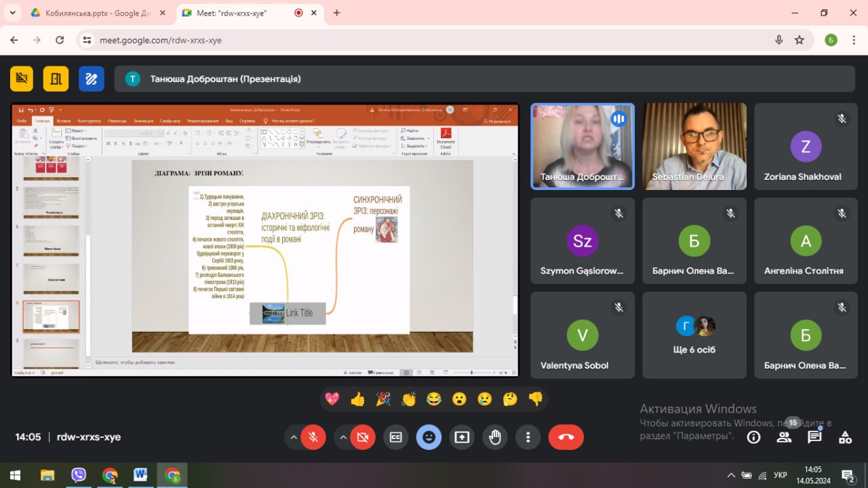Toggle closed captions CC button

(x=395, y=437)
